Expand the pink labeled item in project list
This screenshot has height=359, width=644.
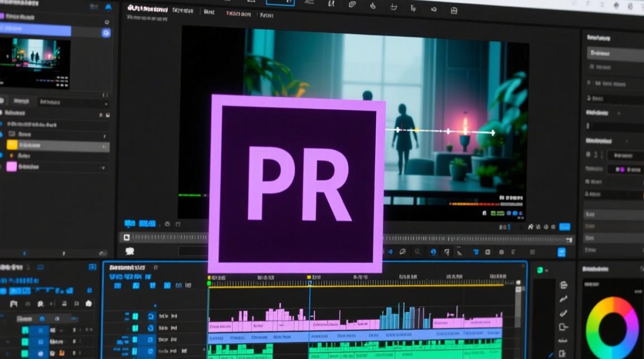coord(11,167)
